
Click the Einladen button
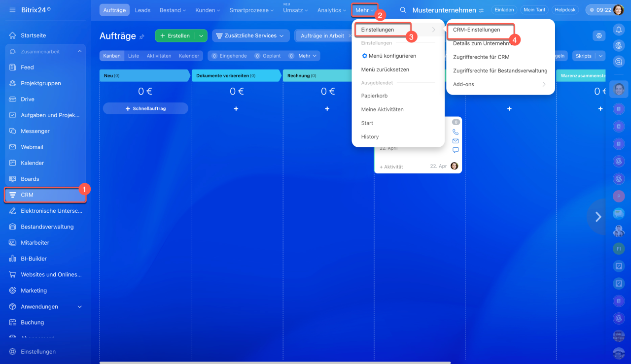(504, 10)
